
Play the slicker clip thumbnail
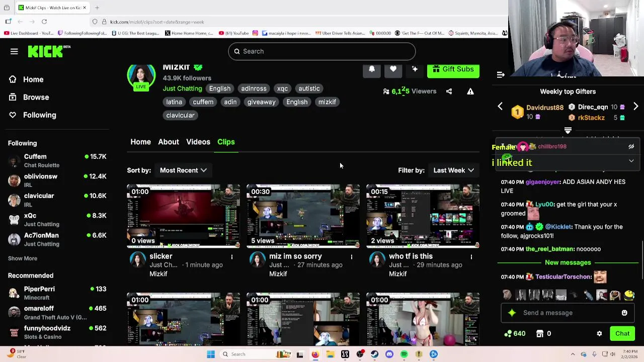click(x=184, y=216)
